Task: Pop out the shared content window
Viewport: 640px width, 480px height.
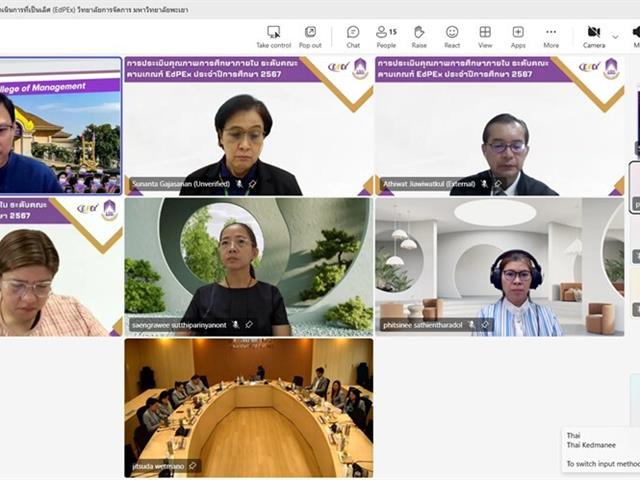Action: (310, 37)
